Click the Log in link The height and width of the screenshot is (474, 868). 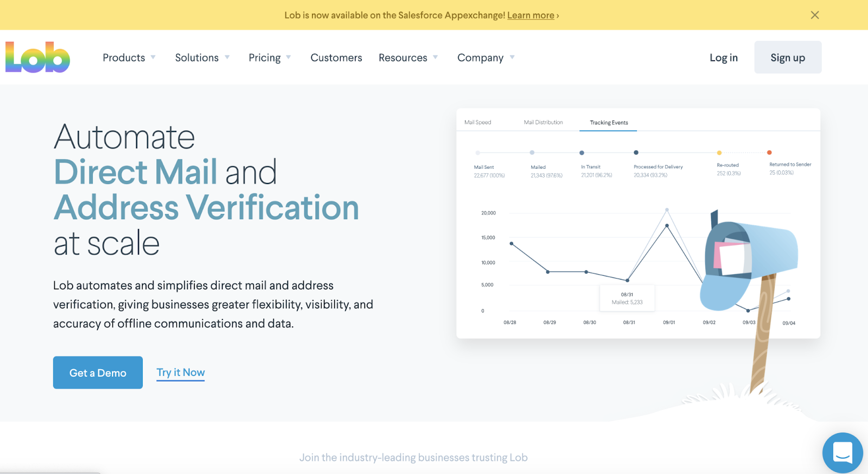click(724, 58)
